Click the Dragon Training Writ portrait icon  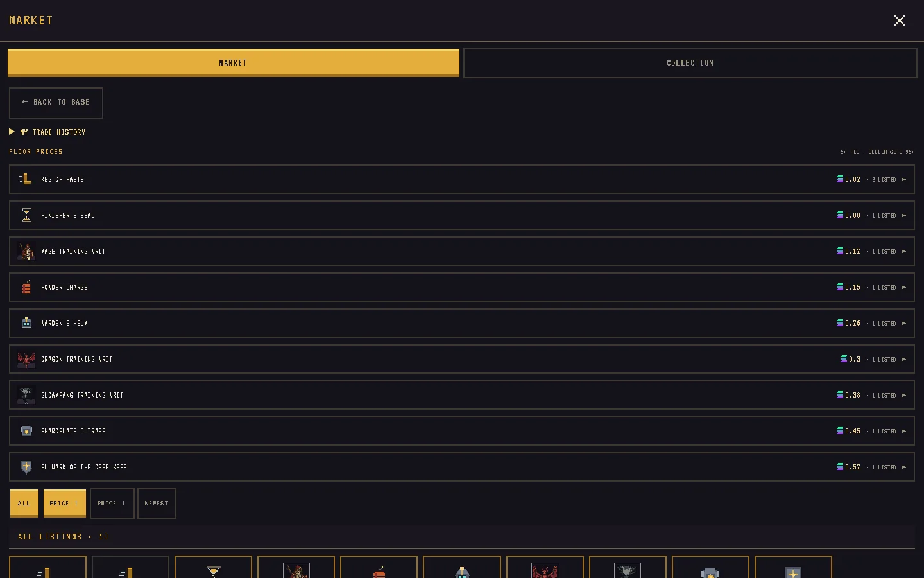[x=26, y=359]
